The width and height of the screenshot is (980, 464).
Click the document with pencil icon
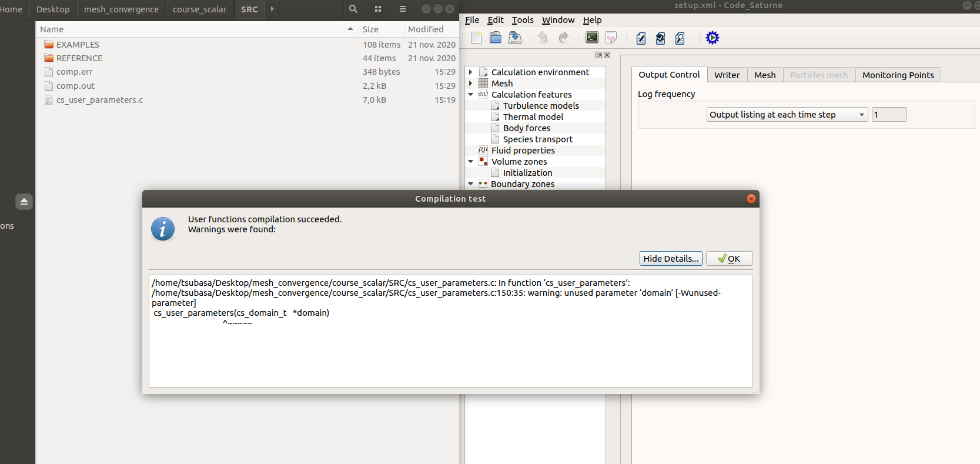(641, 38)
